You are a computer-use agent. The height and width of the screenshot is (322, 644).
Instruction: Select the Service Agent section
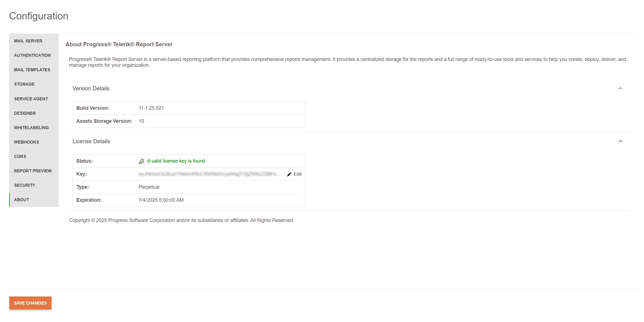click(31, 99)
